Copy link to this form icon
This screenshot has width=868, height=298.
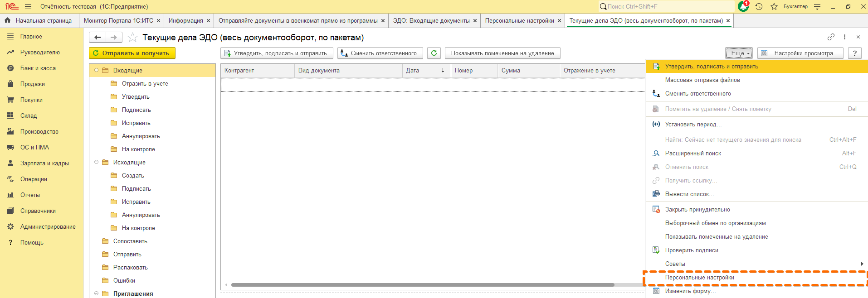(831, 37)
